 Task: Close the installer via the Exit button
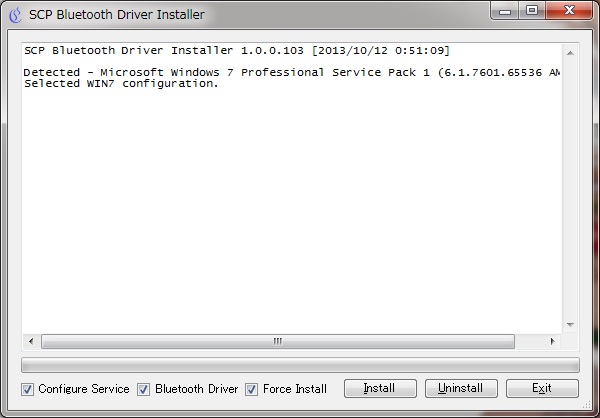click(542, 389)
